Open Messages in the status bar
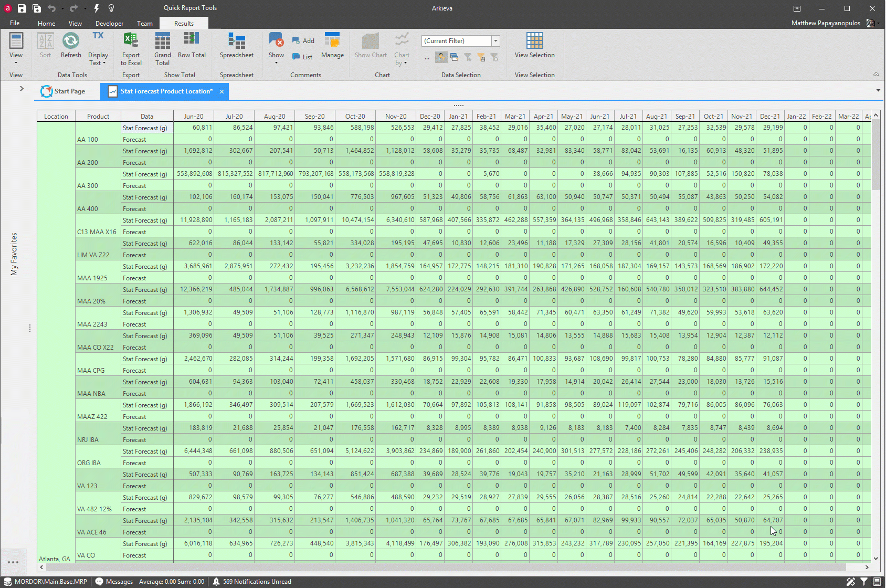Screen dimensions: 886x588 [114, 582]
